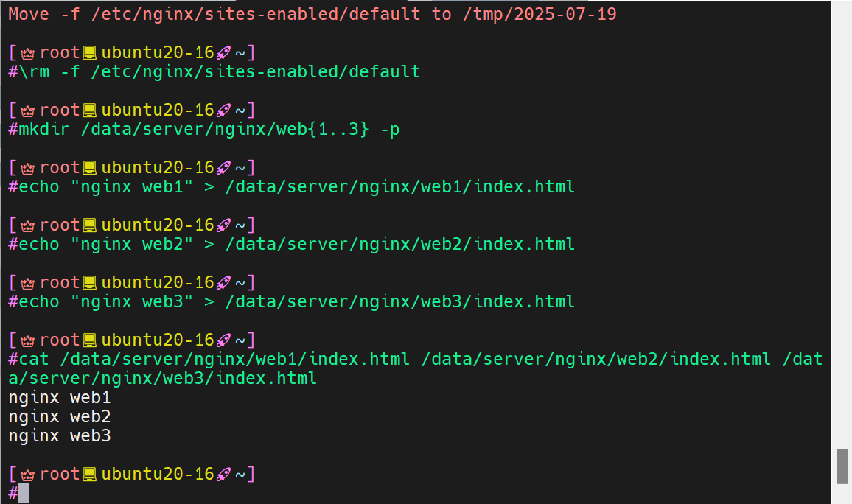
Task: Click crown icon in prompt above cat command
Action: click(x=28, y=340)
